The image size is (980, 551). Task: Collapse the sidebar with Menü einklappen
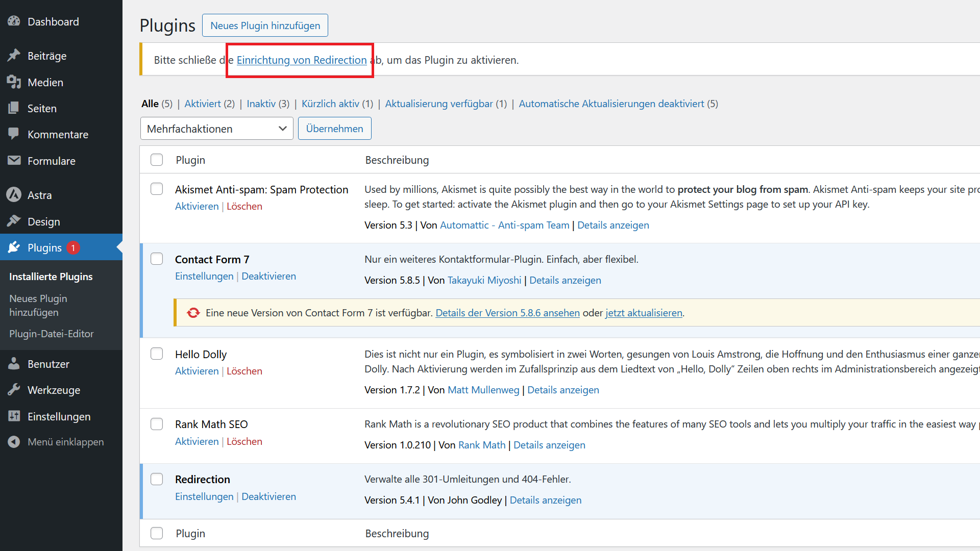tap(65, 442)
